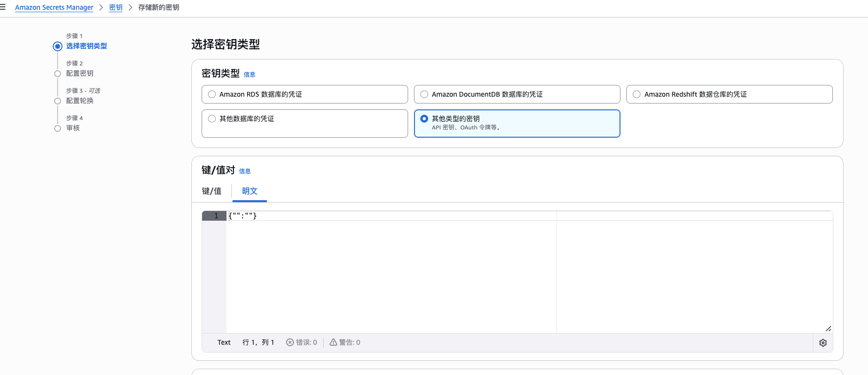Click the API 密钥、OAuth 令牌等 description

tap(466, 127)
